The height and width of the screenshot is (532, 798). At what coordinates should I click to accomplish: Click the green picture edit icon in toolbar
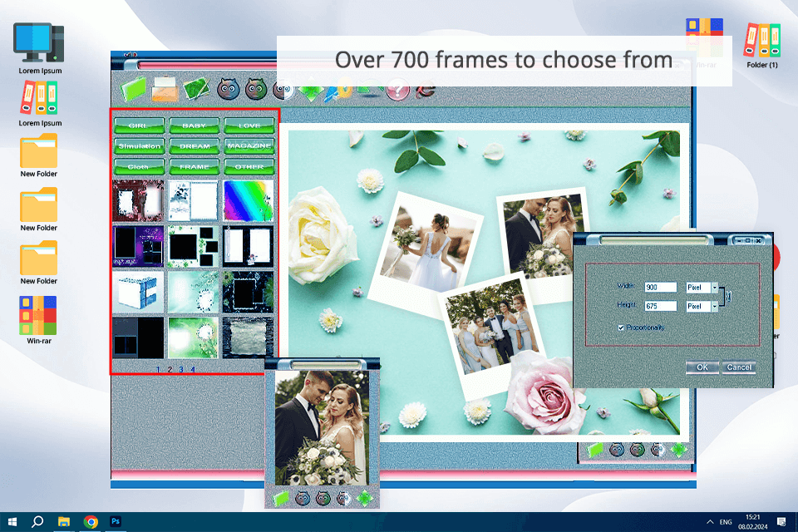(x=196, y=89)
